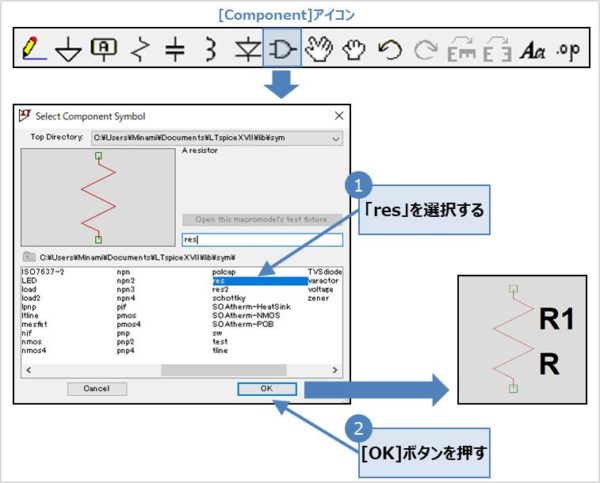The image size is (600, 483).
Task: Select 'pnp2' in the component list
Action: (126, 342)
